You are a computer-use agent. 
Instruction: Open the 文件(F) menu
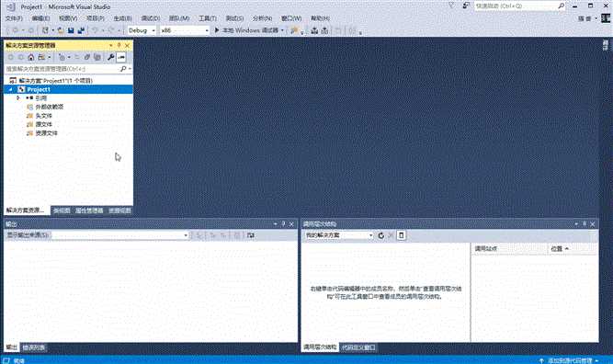pyautogui.click(x=14, y=18)
